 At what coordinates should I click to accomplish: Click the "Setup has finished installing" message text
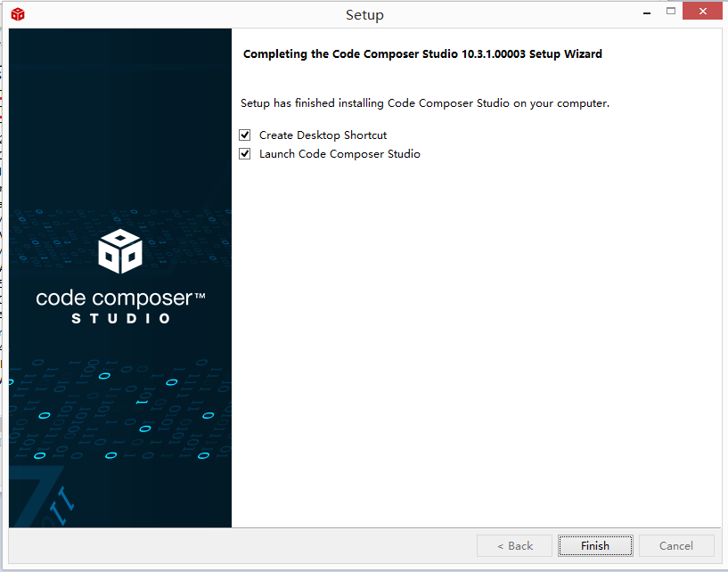[425, 103]
